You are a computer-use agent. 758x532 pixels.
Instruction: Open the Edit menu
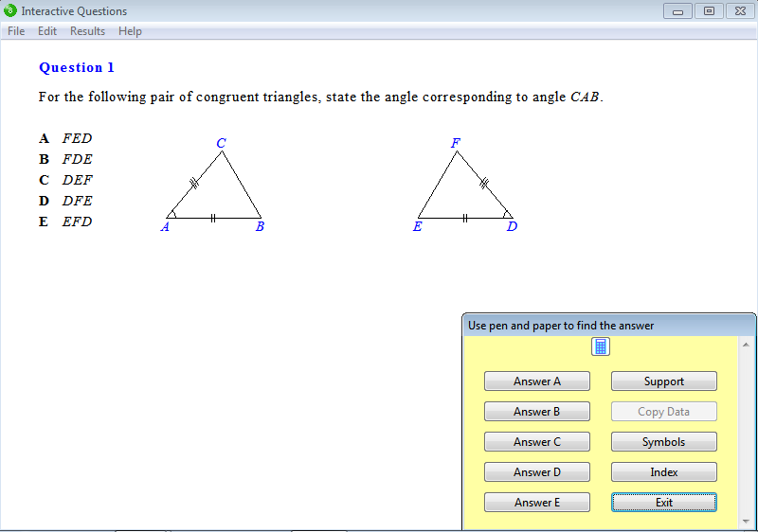(47, 31)
